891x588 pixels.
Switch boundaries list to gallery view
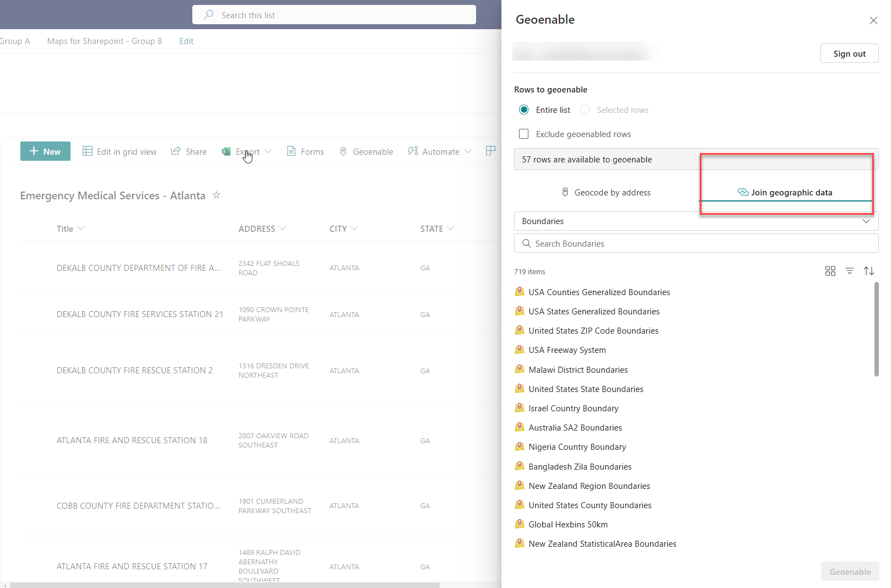click(x=830, y=271)
